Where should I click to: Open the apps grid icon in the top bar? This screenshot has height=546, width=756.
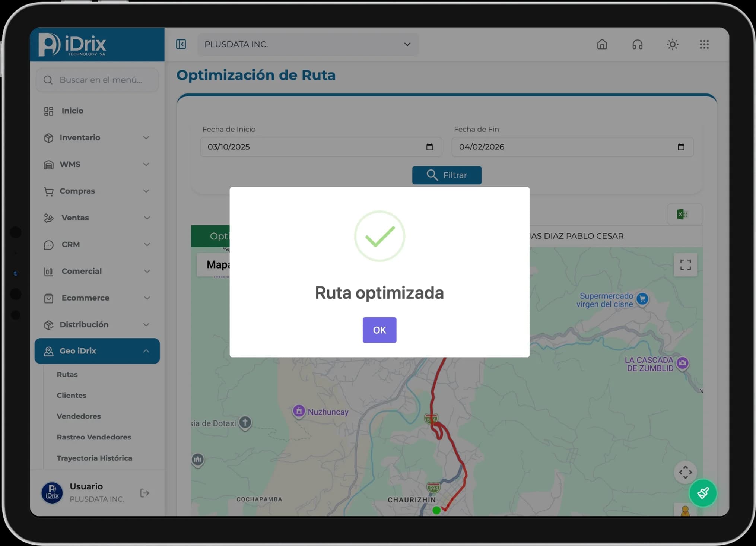(704, 44)
